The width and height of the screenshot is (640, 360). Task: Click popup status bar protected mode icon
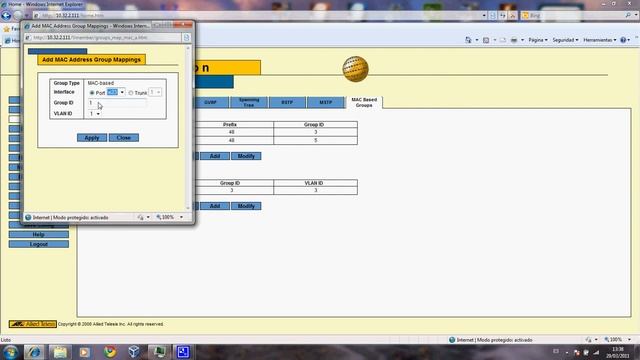click(x=28, y=218)
